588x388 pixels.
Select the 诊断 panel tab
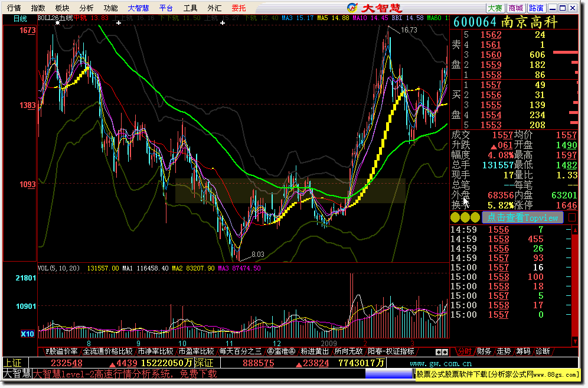coord(543,351)
